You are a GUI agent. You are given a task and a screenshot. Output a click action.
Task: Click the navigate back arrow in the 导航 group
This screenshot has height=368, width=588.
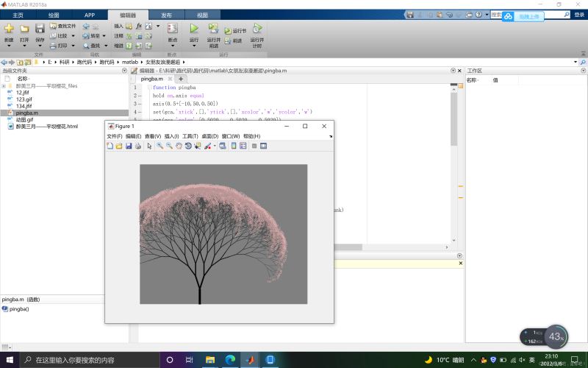[86, 26]
